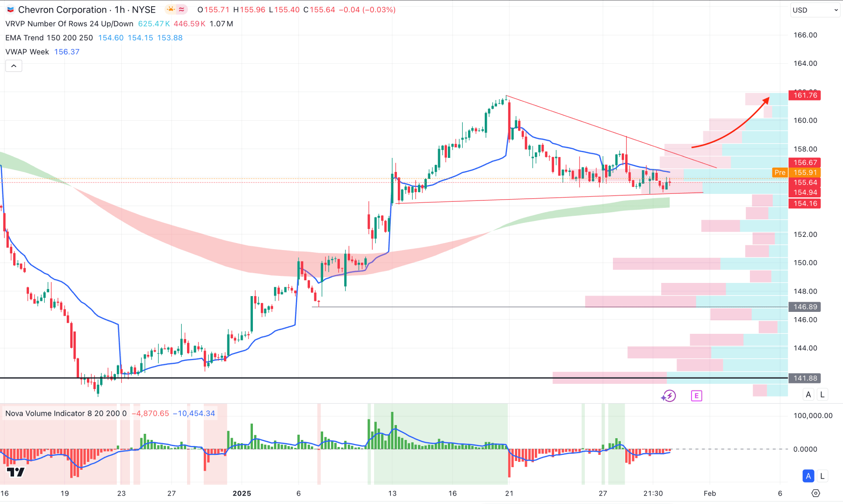Image resolution: width=843 pixels, height=504 pixels.
Task: Click the 154.16 price label
Action: 805,204
